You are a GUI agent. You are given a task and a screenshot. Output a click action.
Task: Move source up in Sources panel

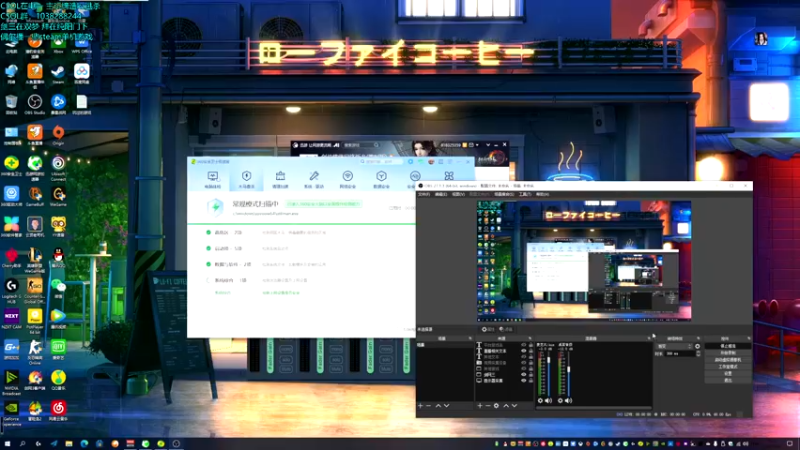506,406
